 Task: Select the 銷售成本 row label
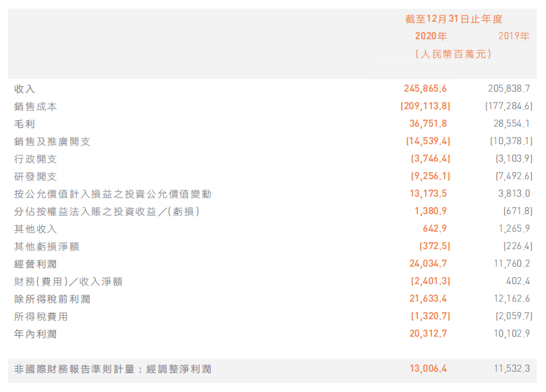point(36,106)
